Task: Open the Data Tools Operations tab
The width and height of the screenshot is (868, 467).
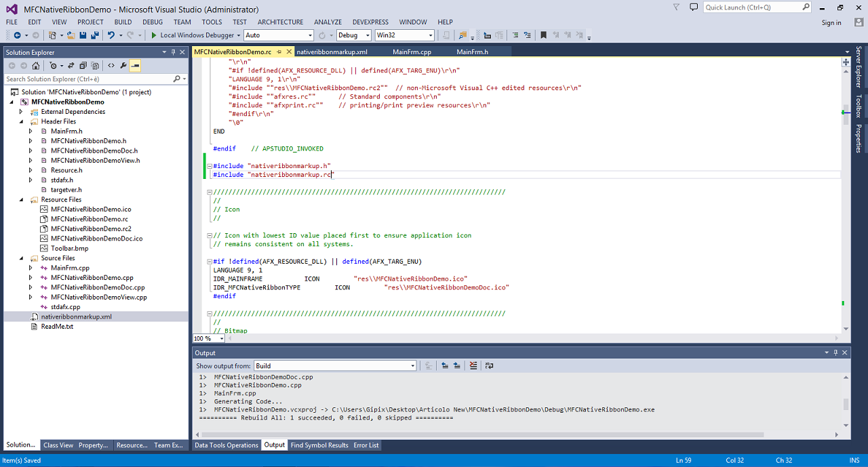Action: [226, 445]
